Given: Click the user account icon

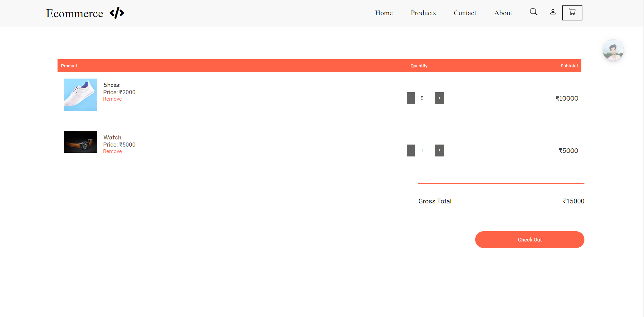Looking at the screenshot, I should [x=552, y=12].
